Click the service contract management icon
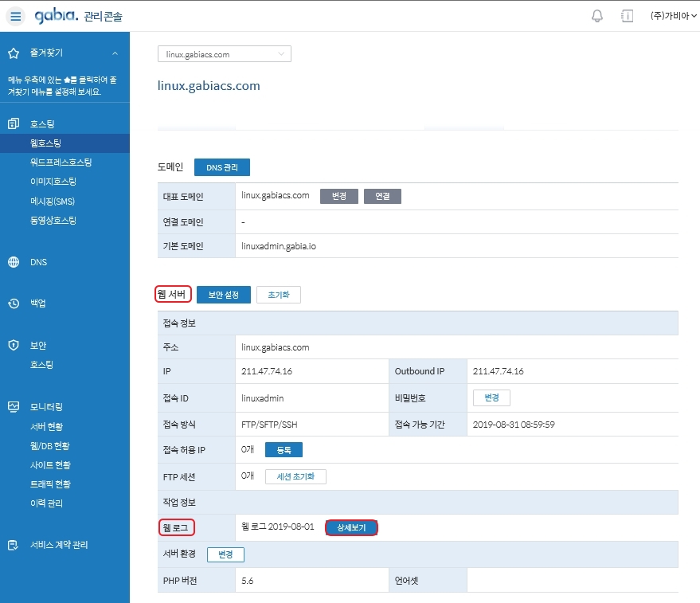The image size is (700, 603). point(14,545)
